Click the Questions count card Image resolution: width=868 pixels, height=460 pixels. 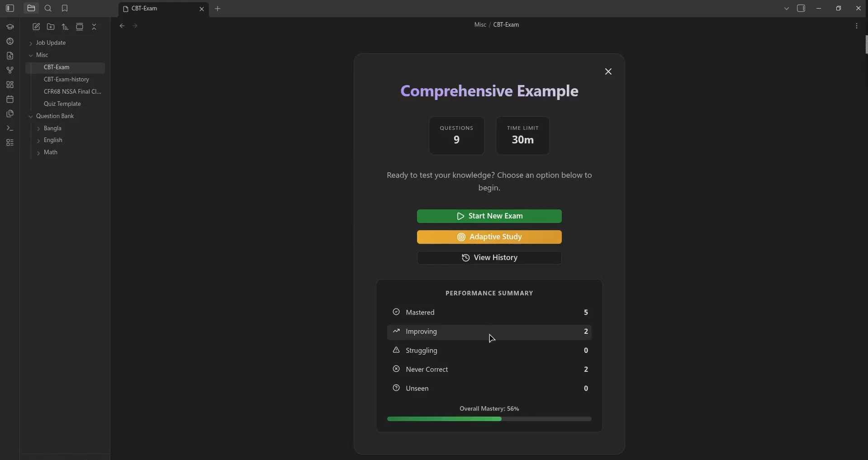coord(456,136)
